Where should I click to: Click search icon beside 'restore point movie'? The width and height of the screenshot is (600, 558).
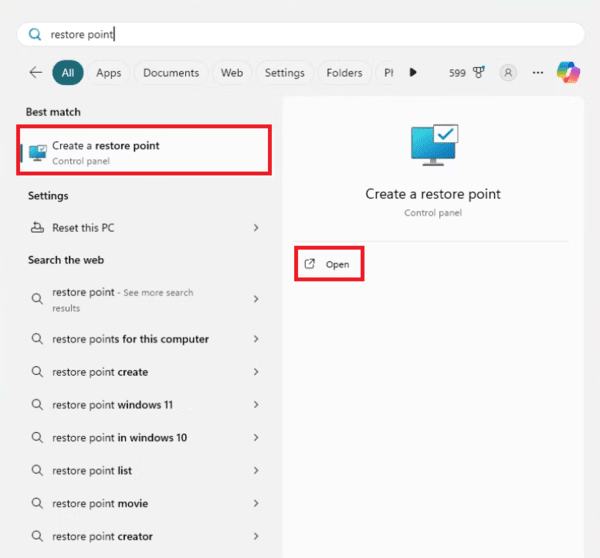coord(37,503)
